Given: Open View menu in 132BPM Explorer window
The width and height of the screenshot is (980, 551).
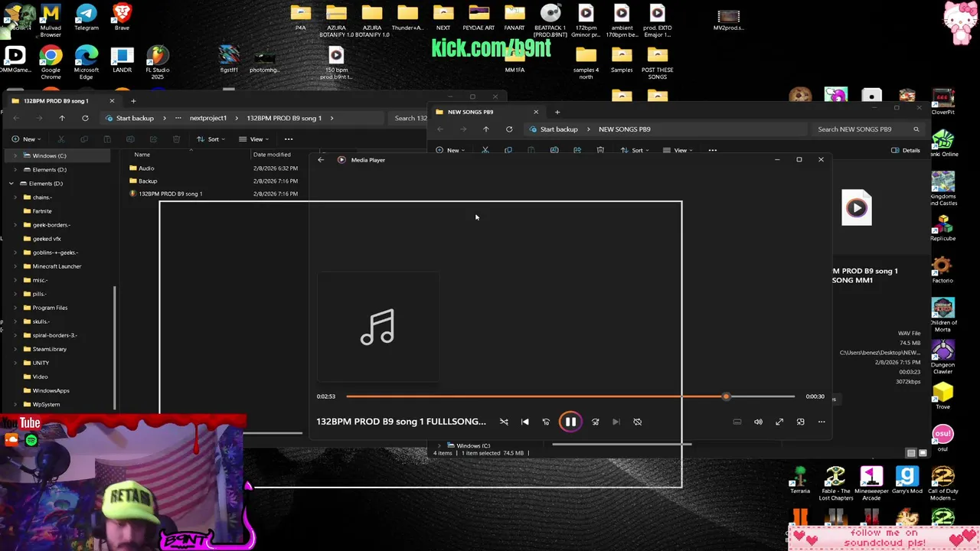Looking at the screenshot, I should pos(253,139).
